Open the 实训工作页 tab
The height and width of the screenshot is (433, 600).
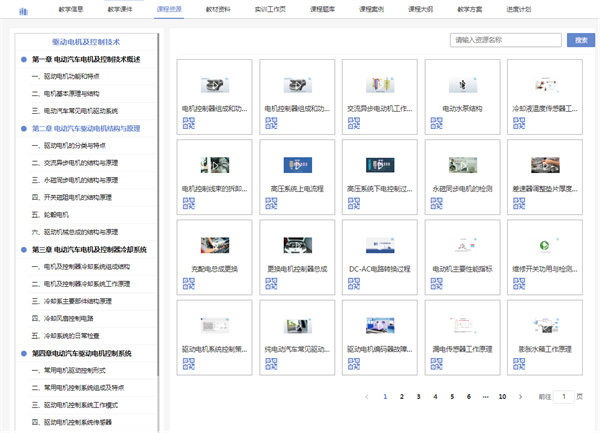click(270, 9)
